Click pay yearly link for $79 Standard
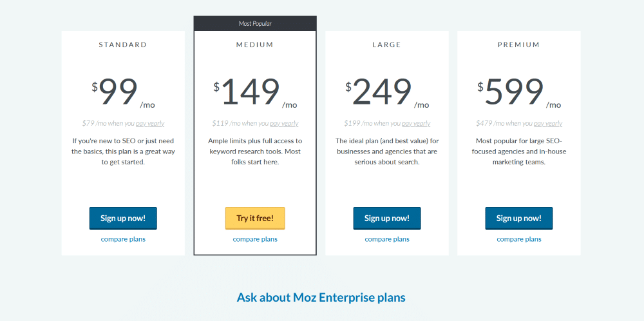644x321 pixels. click(151, 123)
